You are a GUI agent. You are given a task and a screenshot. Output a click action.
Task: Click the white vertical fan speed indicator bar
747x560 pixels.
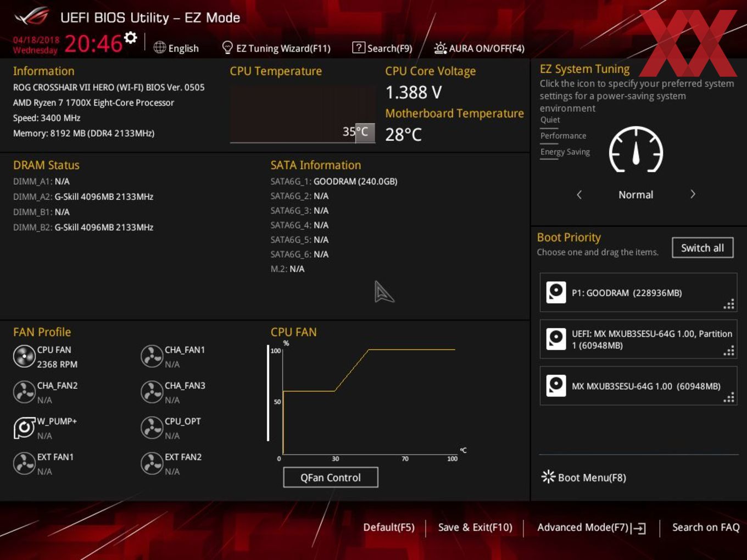coord(268,393)
